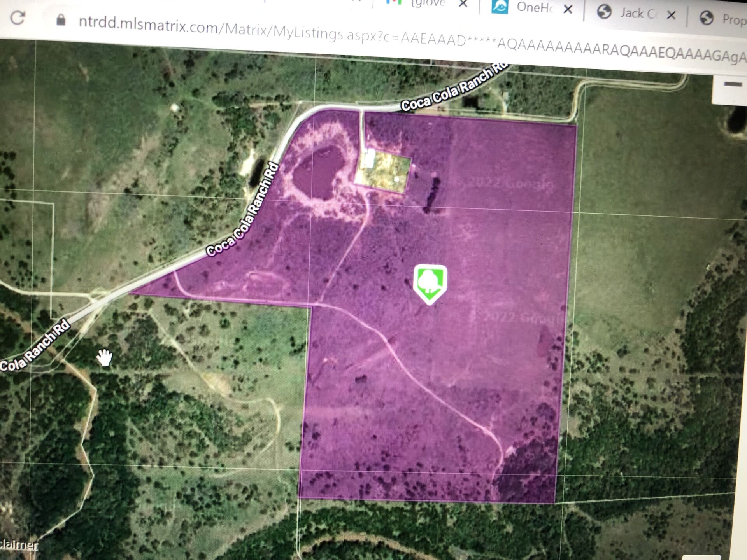Viewport: 747px width, 560px height.
Task: Close the Jack C tab
Action: coord(672,15)
